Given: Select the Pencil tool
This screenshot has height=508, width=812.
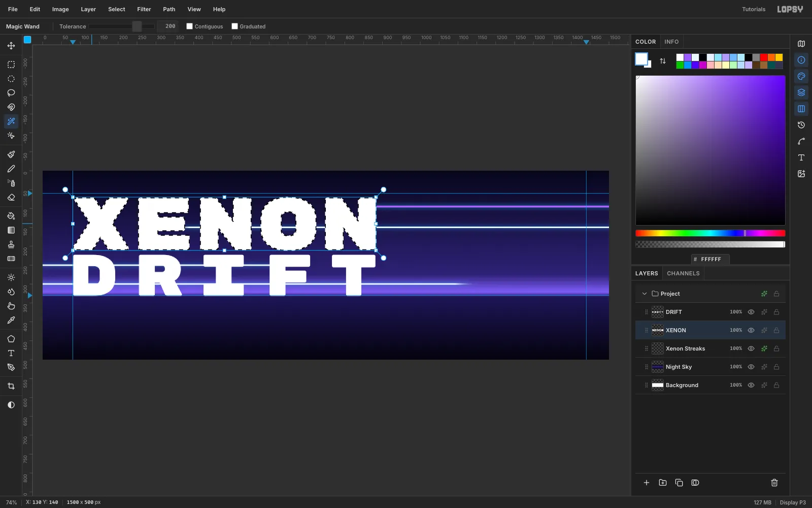Looking at the screenshot, I should pos(11,169).
